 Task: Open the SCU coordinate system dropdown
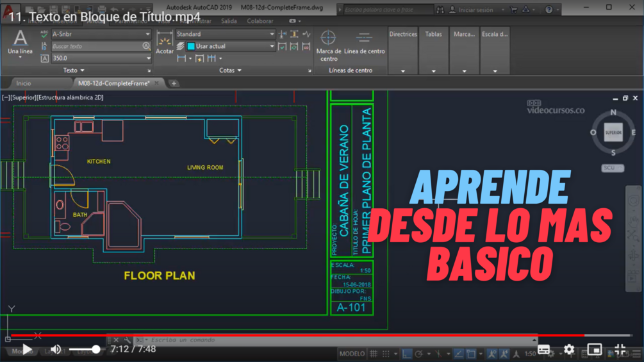[x=613, y=168]
